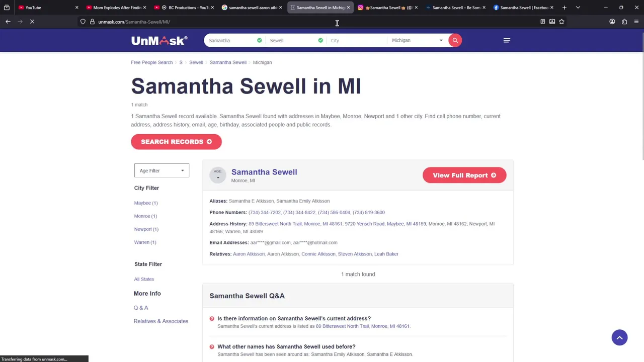Switch to Samantha Sewell – Be Som tab
644x362 pixels.
pos(455,8)
